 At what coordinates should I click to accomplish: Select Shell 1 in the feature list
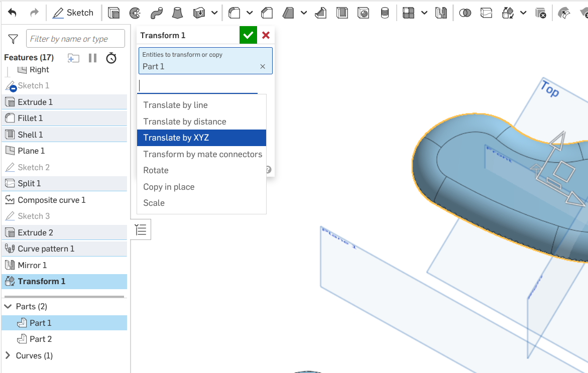(64, 135)
